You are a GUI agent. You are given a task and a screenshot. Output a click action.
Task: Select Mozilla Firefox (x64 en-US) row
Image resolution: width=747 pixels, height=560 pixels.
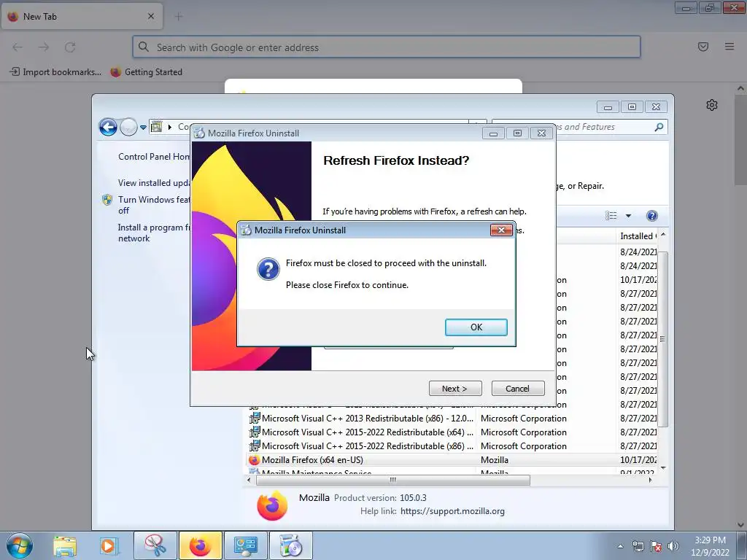point(452,460)
